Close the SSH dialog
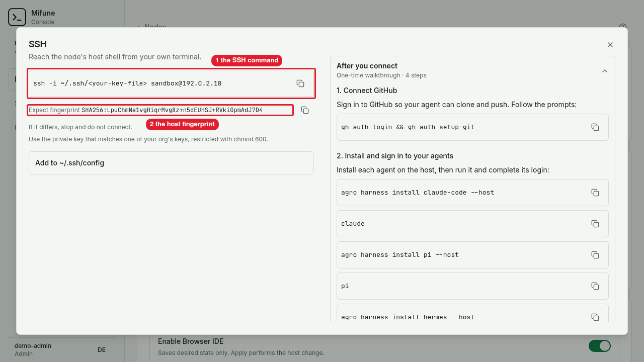The height and width of the screenshot is (362, 644). (610, 45)
